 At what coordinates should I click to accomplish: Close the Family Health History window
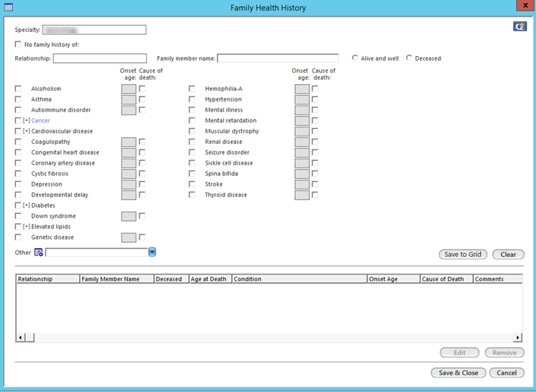[x=525, y=5]
